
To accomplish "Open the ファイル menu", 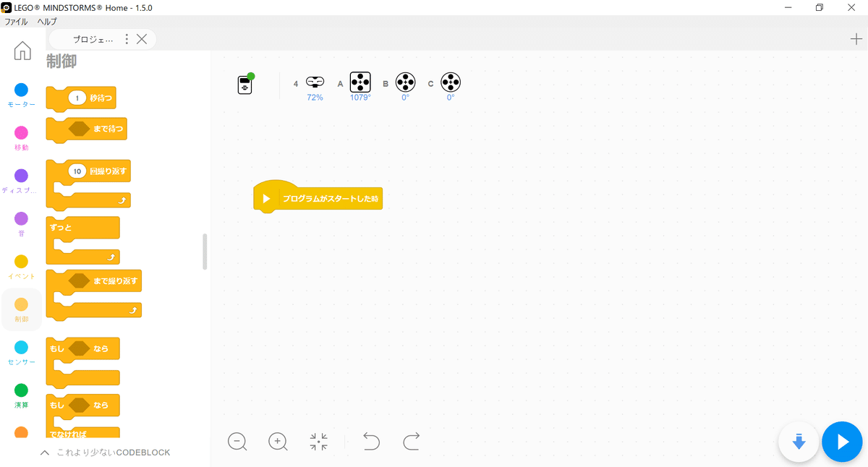I will [x=16, y=22].
